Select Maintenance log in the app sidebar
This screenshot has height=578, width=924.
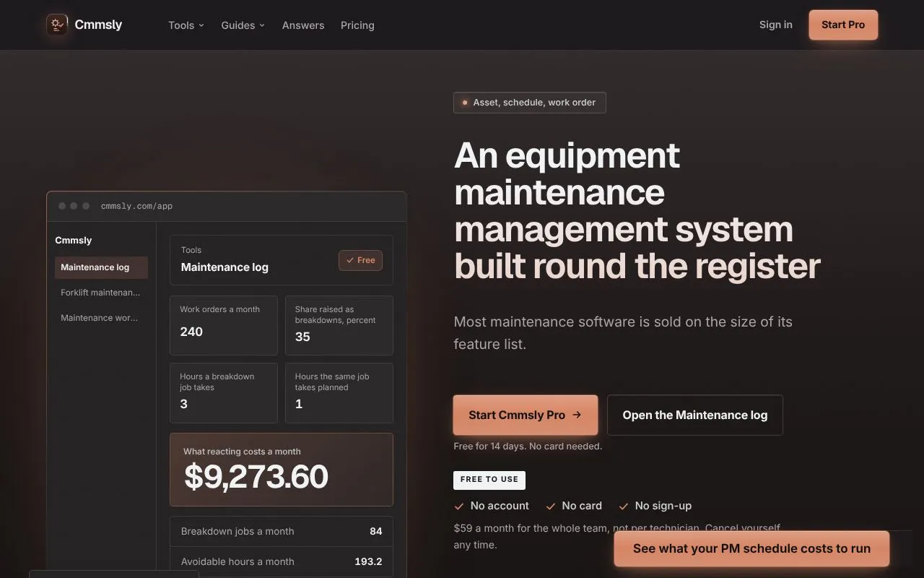101,267
